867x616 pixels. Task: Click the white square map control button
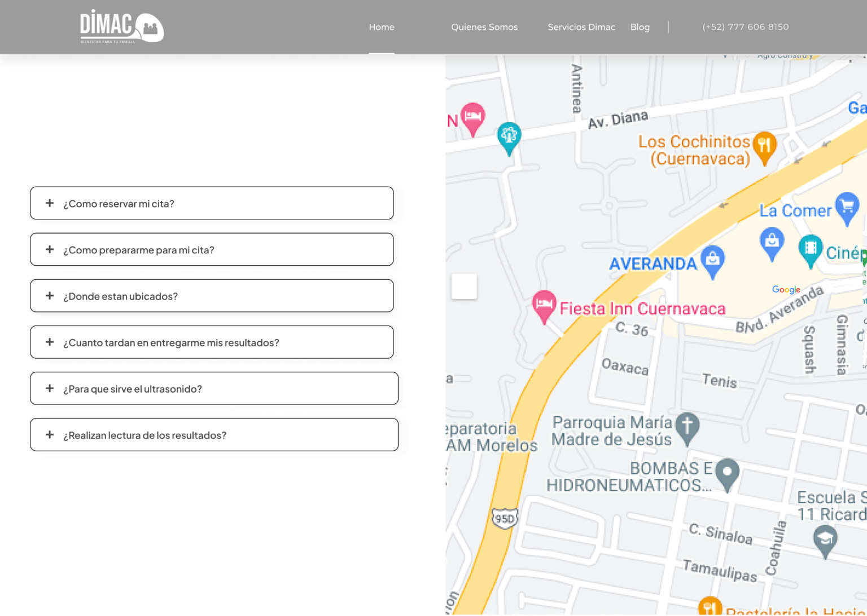[464, 286]
